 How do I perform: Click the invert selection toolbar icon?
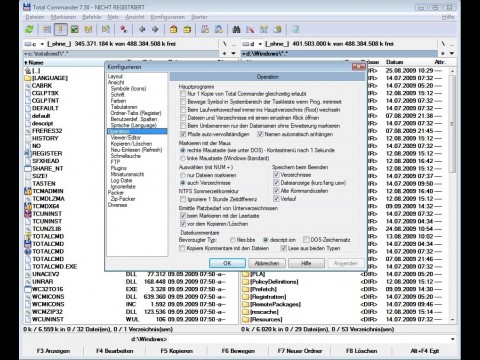click(106, 29)
